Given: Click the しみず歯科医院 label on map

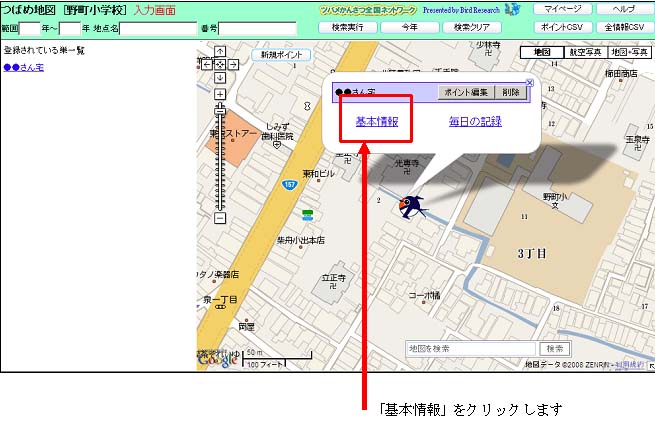Looking at the screenshot, I should click(277, 131).
